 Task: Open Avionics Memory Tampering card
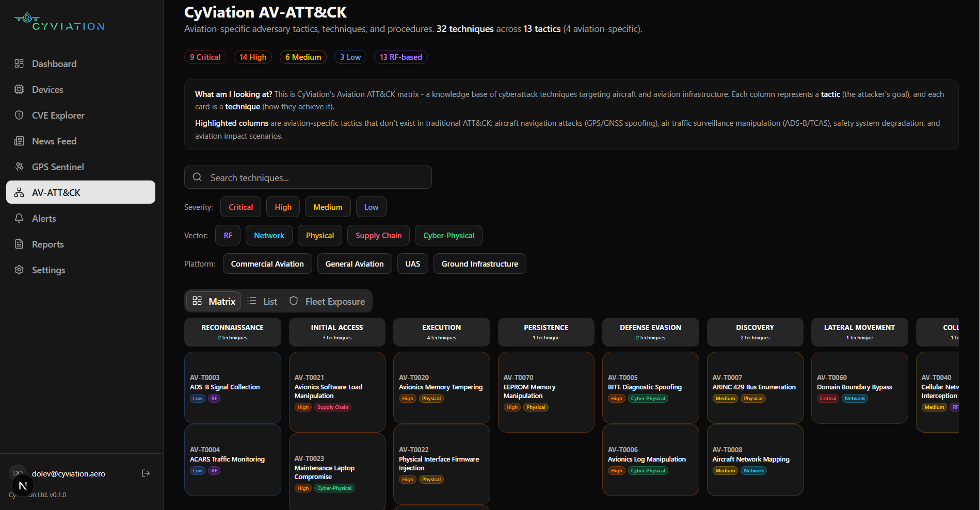point(442,387)
